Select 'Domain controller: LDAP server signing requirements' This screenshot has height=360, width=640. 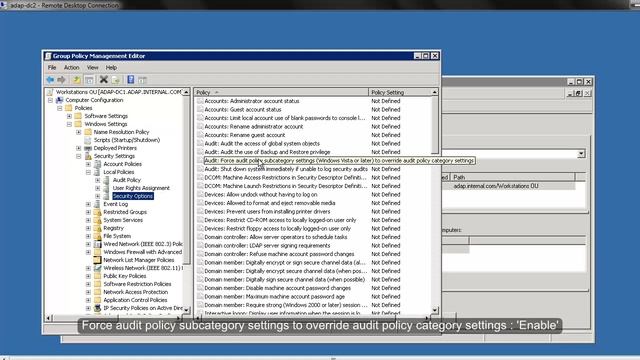coord(267,245)
